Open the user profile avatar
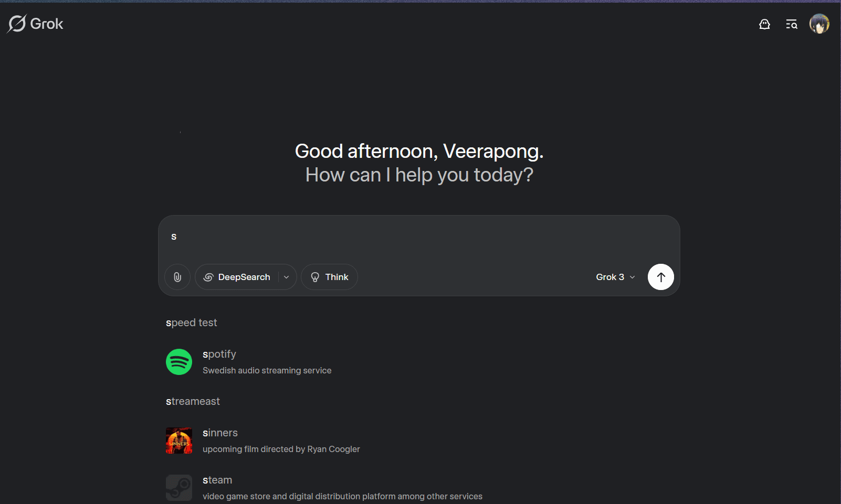The image size is (841, 504). point(819,24)
